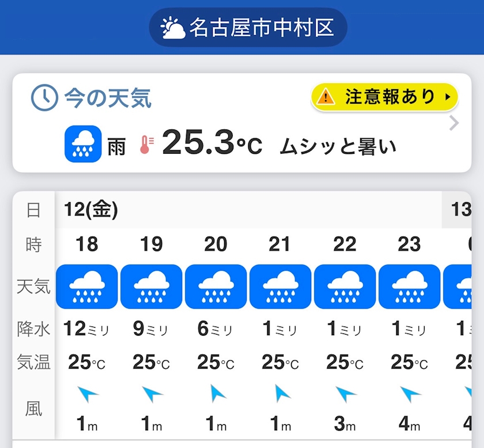Tap the yellow warning triangle icon
Image resolution: width=484 pixels, height=448 pixels.
click(x=326, y=97)
